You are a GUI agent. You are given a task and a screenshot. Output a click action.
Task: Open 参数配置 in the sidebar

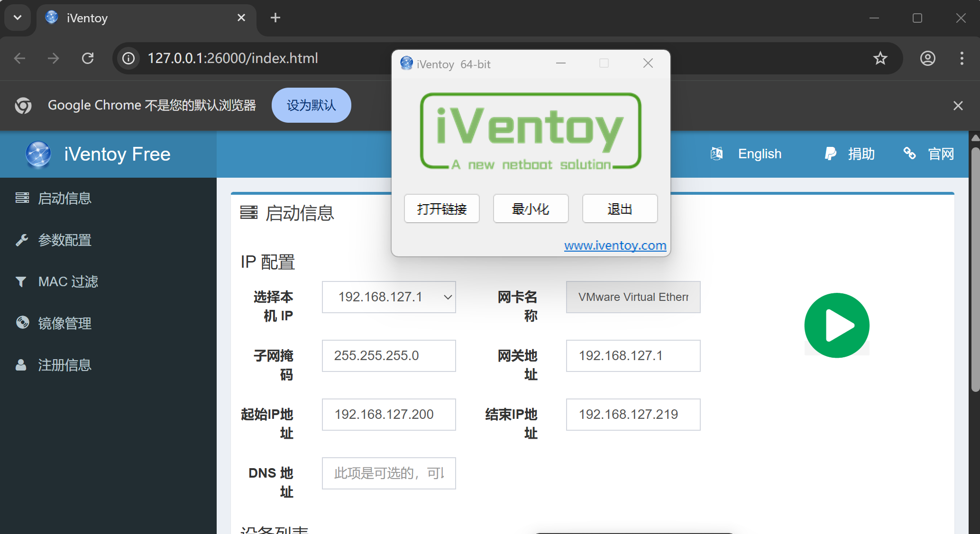point(64,240)
